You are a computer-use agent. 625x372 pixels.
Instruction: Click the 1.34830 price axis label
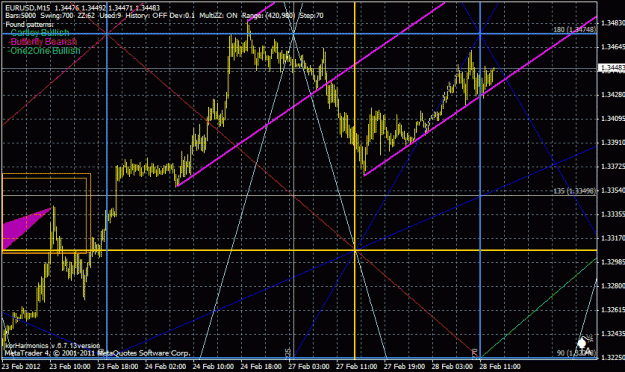tap(613, 23)
